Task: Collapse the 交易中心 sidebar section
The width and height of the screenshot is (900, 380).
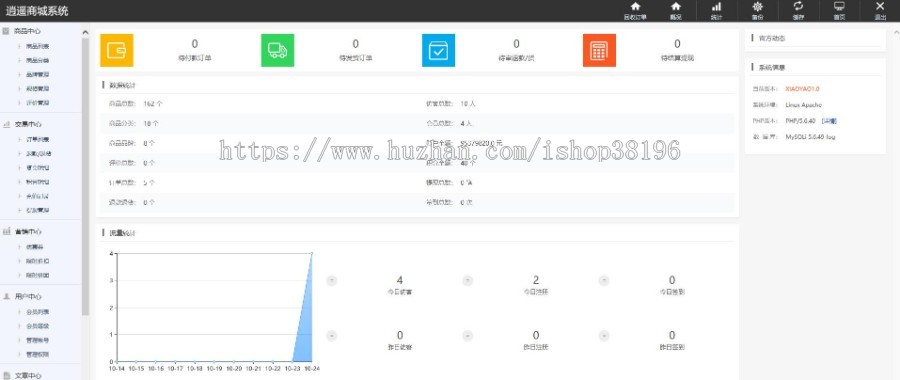Action: point(28,124)
